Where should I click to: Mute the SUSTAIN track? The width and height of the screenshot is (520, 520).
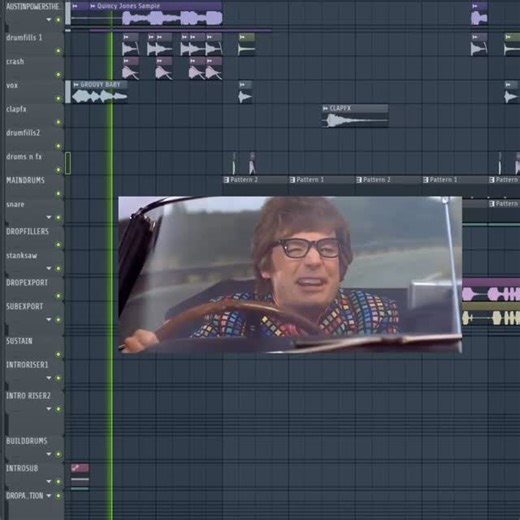(59, 354)
